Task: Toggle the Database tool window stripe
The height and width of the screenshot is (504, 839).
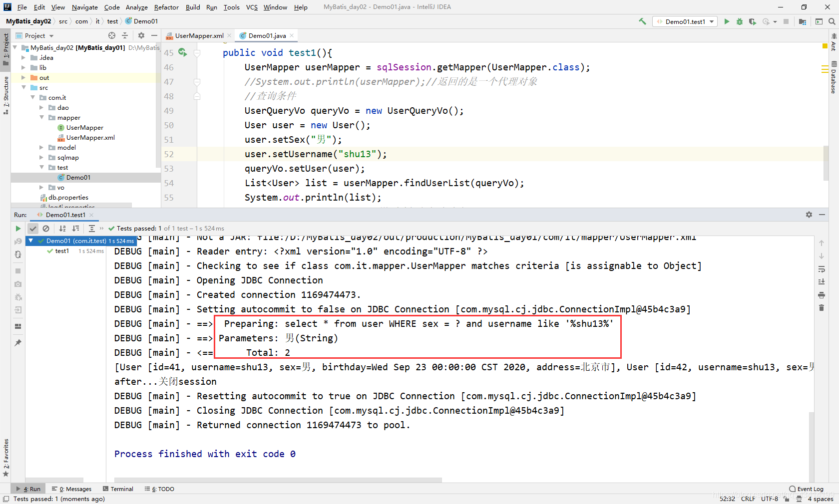Action: point(834,77)
